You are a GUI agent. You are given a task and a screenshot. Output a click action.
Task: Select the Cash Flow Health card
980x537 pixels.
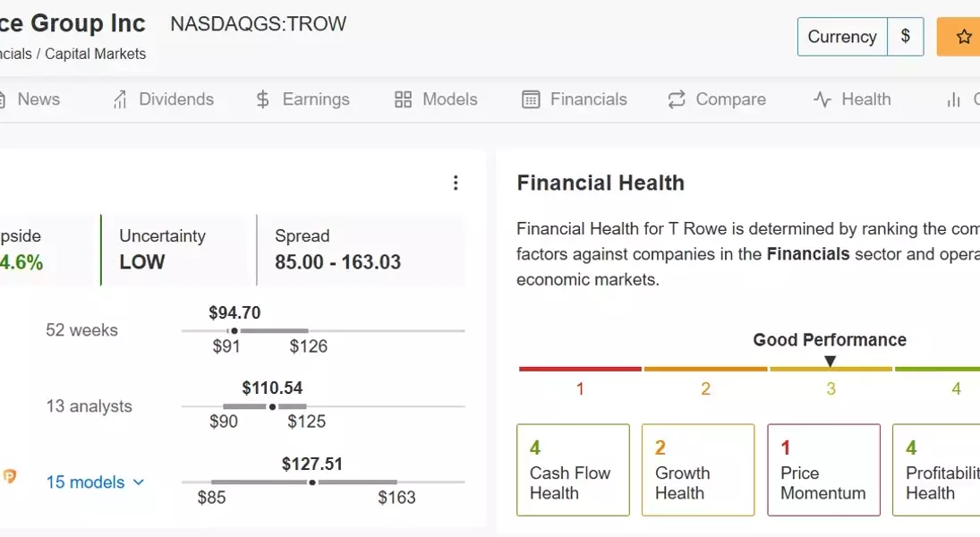point(573,470)
